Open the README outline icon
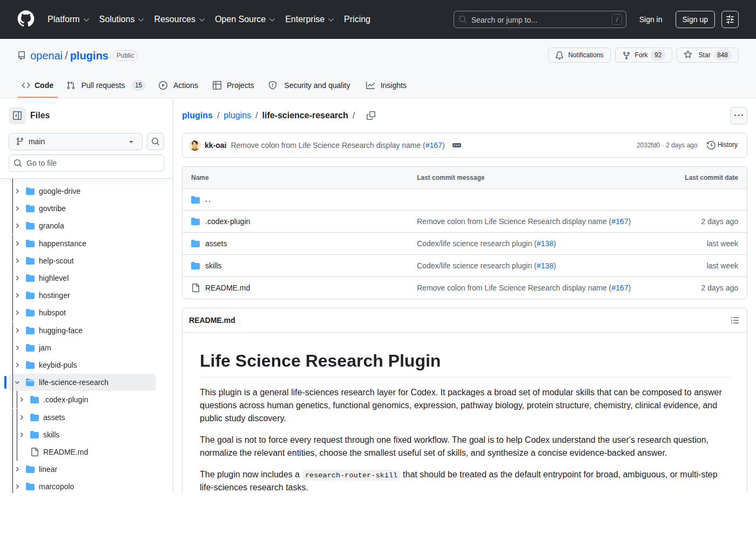Viewport: 756px width, 540px height. tap(735, 320)
